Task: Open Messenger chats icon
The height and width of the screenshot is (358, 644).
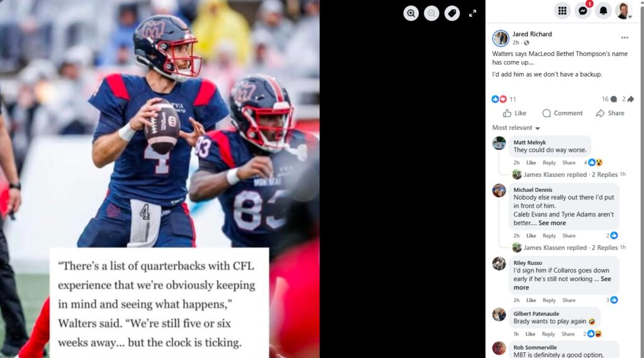Action: pos(583,11)
